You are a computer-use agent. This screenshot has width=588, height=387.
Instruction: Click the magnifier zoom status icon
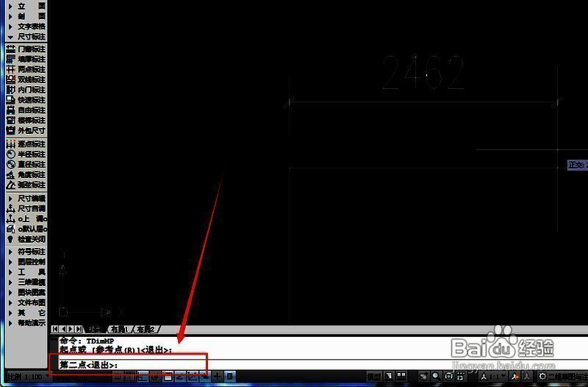pyautogui.click(x=436, y=376)
